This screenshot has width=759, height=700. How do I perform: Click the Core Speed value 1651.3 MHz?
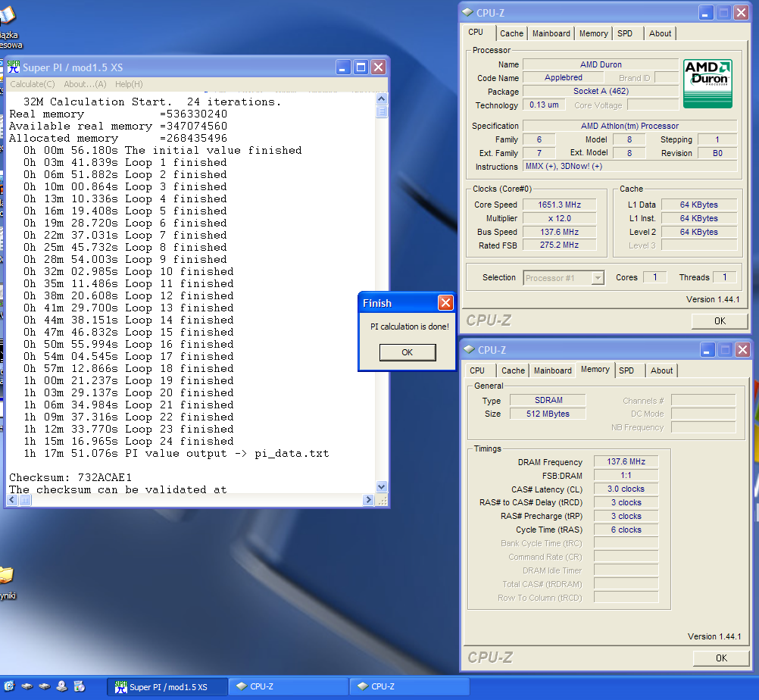(x=560, y=205)
